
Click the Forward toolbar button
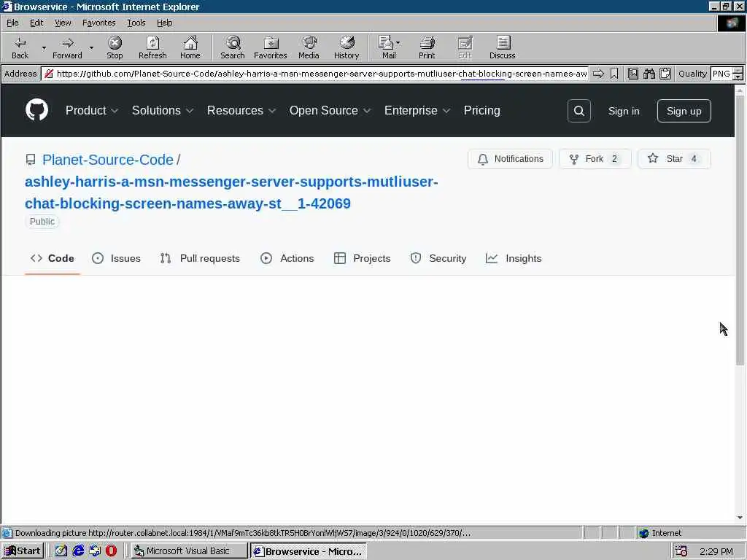(67, 47)
